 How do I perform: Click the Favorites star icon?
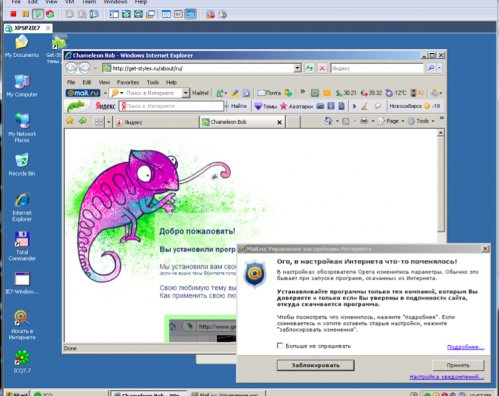coord(70,121)
